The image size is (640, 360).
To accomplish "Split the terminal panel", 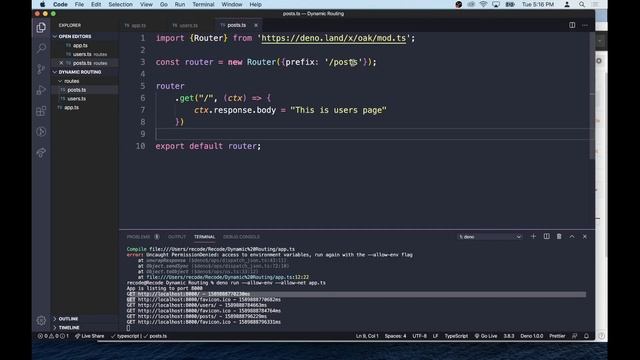I will [x=546, y=236].
